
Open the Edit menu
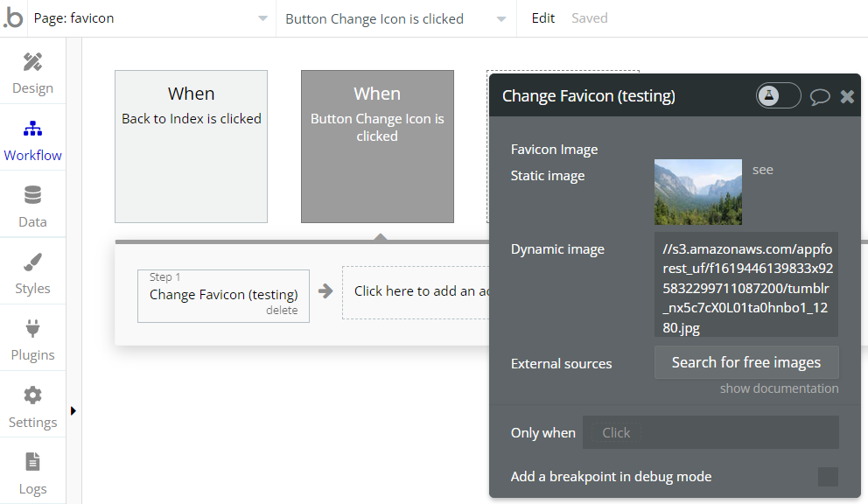click(x=543, y=18)
